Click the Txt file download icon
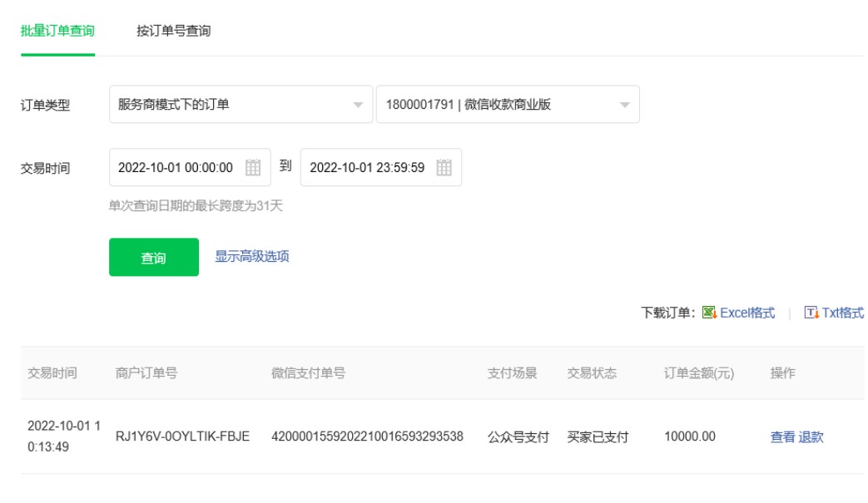The width and height of the screenshot is (868, 503). 811,313
